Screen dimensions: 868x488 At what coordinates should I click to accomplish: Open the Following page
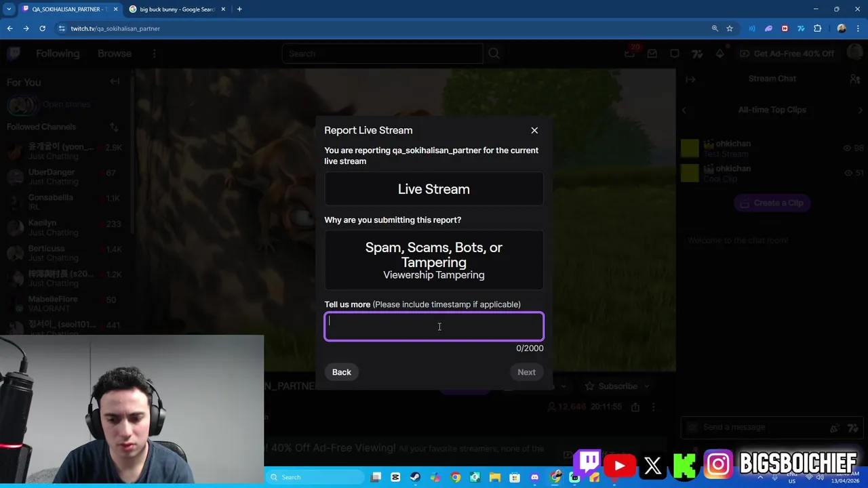[x=58, y=54]
